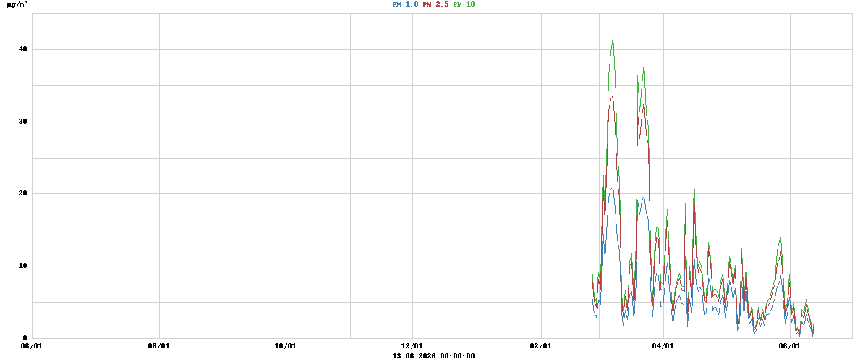Click the 12/01 x-axis date label
This screenshot has width=868, height=362.
(x=412, y=346)
